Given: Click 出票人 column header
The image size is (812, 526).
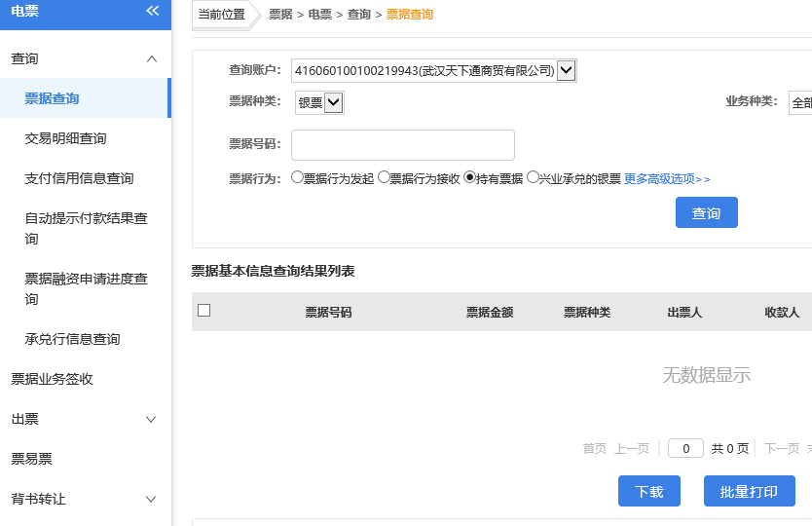Looking at the screenshot, I should (684, 312).
